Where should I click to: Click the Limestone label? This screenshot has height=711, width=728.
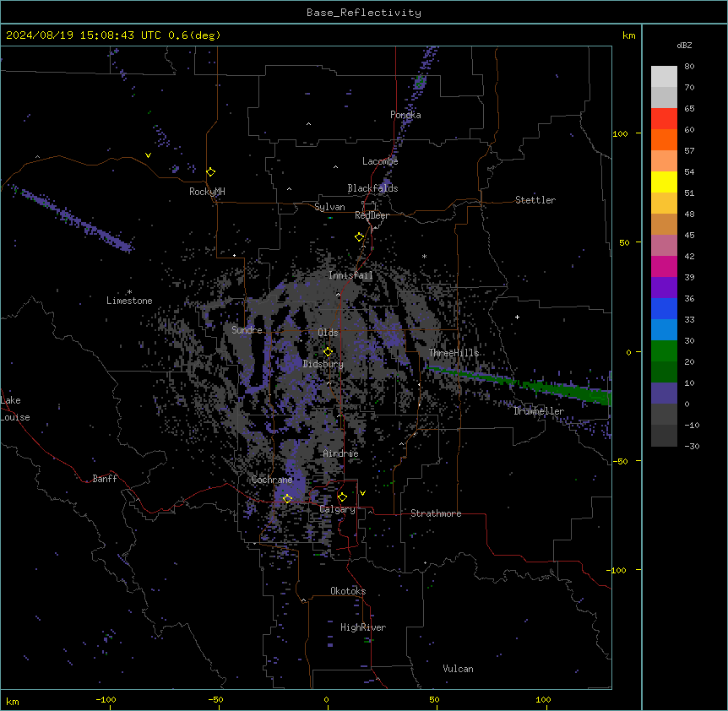pyautogui.click(x=129, y=301)
